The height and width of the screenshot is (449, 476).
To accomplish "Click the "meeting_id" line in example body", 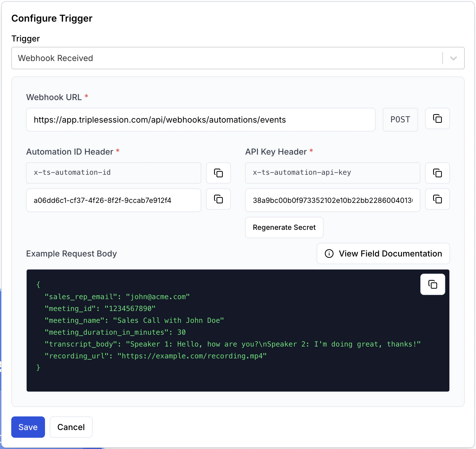I will 100,309.
